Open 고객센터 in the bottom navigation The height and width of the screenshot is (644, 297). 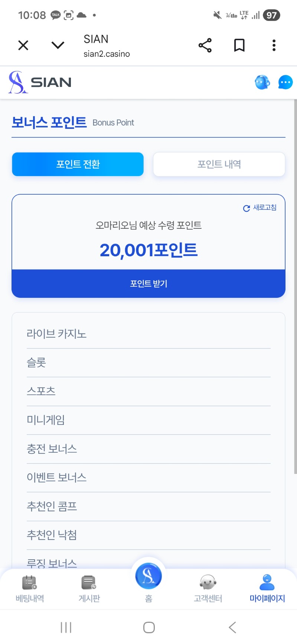208,588
